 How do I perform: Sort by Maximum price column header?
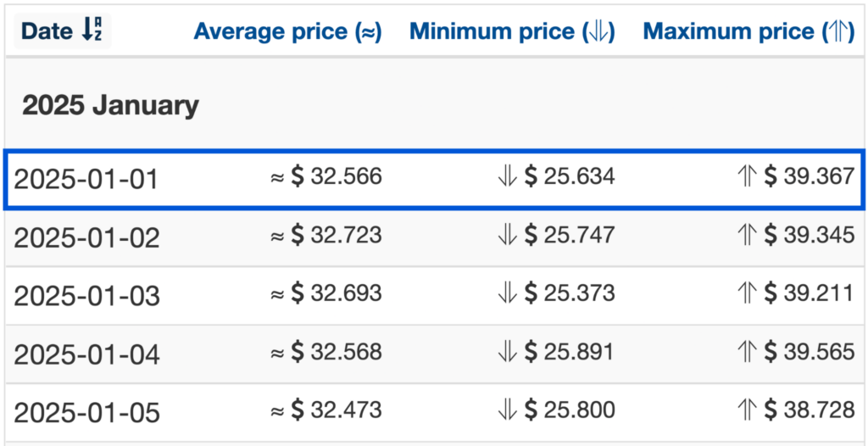[749, 31]
